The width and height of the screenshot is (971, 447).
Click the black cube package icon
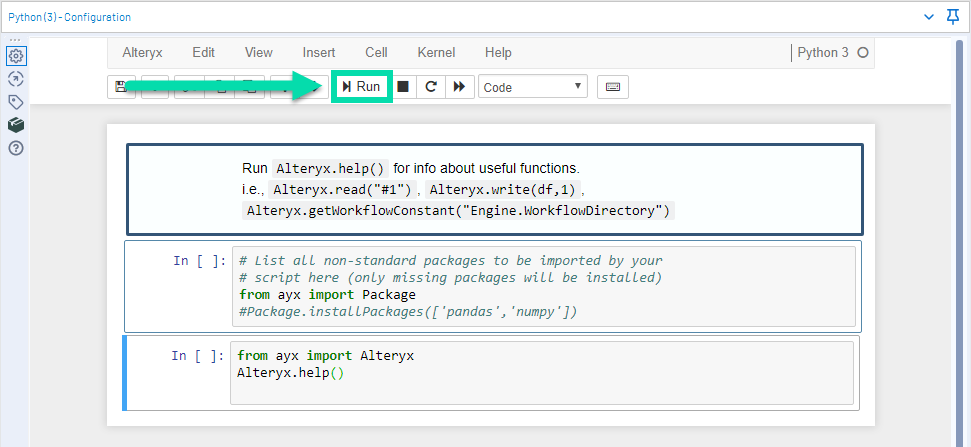coord(16,125)
